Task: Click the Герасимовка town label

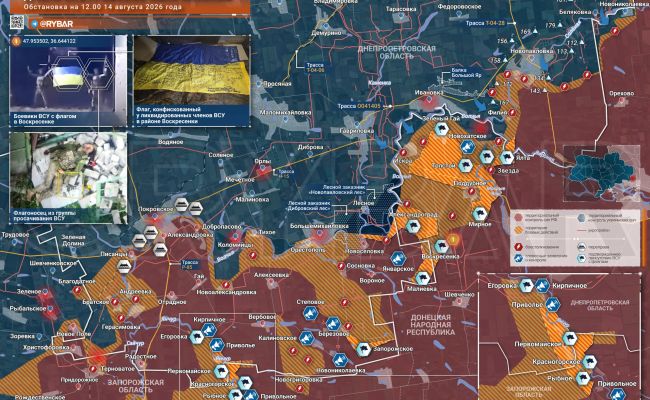Action: 121,327
